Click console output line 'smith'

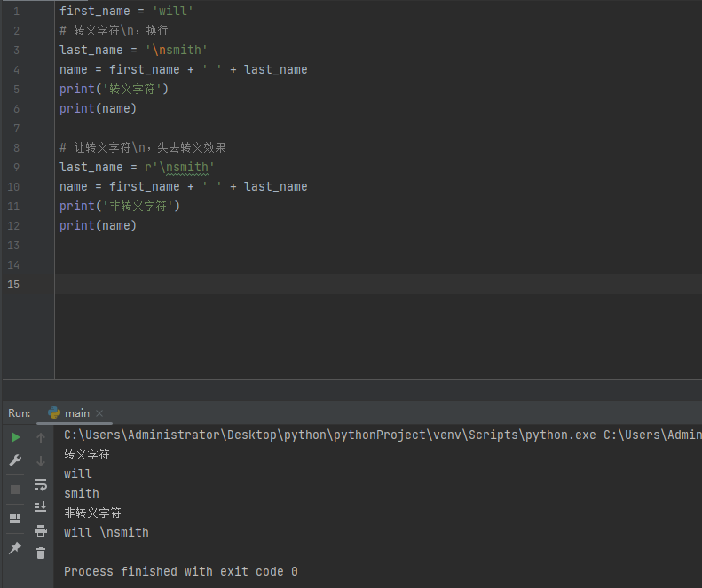[x=82, y=494]
